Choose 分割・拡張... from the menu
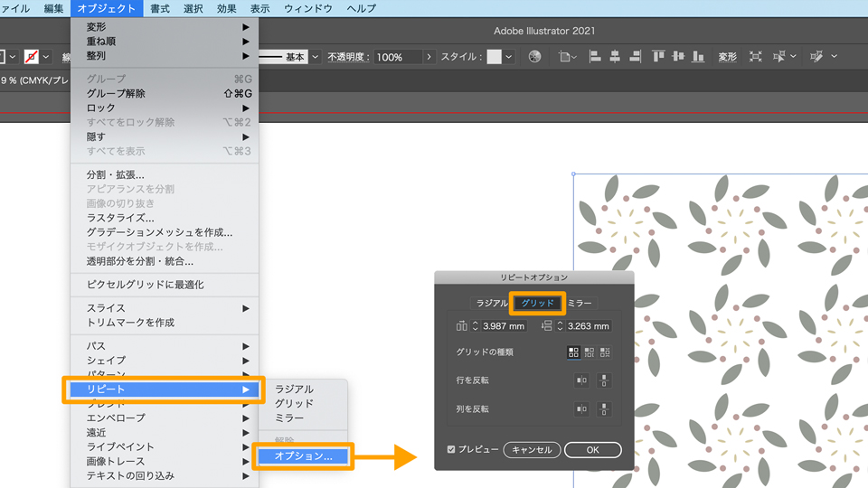The image size is (868, 488). [165, 174]
